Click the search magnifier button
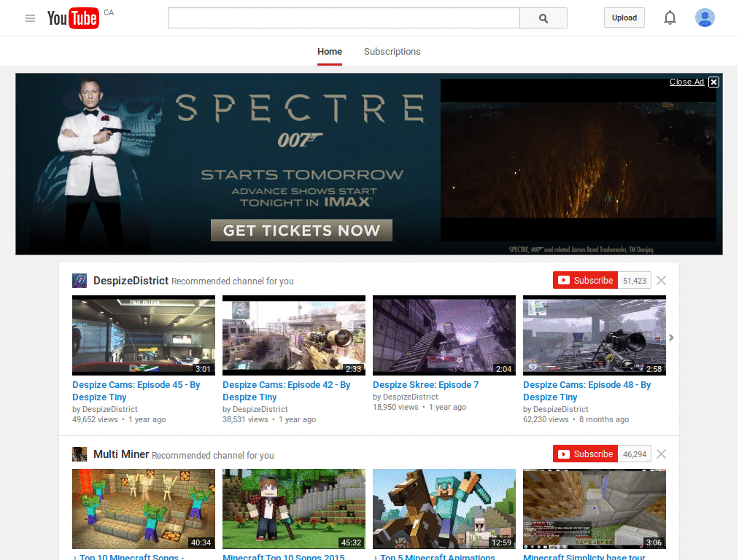Viewport: 747px width, 560px height. pyautogui.click(x=543, y=18)
